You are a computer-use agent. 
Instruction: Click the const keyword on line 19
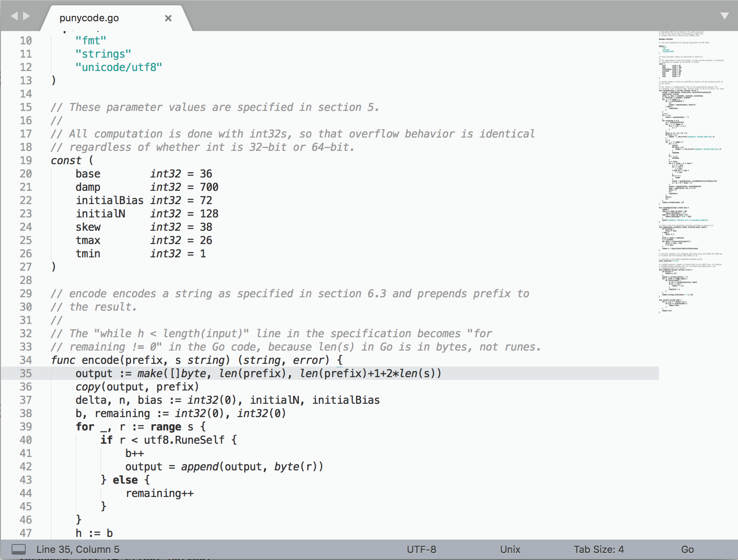pyautogui.click(x=66, y=161)
